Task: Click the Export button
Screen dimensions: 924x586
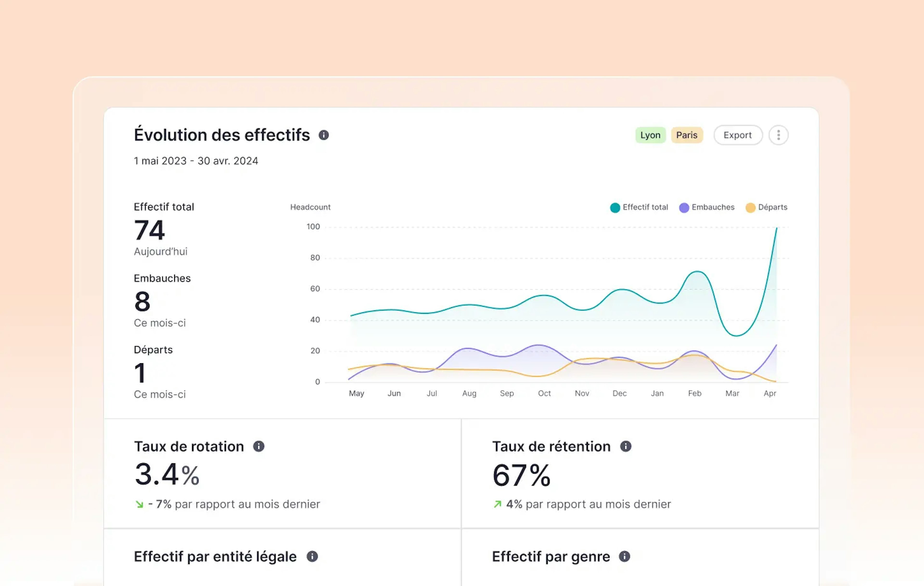Action: point(738,135)
